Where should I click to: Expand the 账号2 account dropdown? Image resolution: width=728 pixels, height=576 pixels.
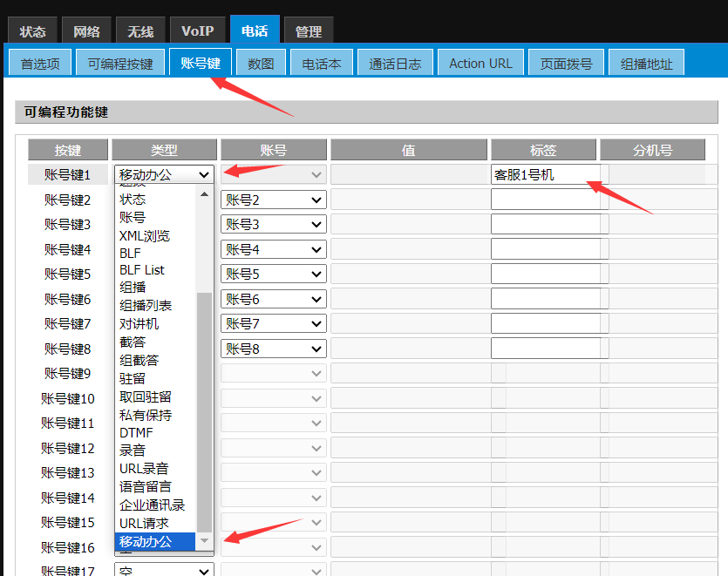click(x=274, y=200)
